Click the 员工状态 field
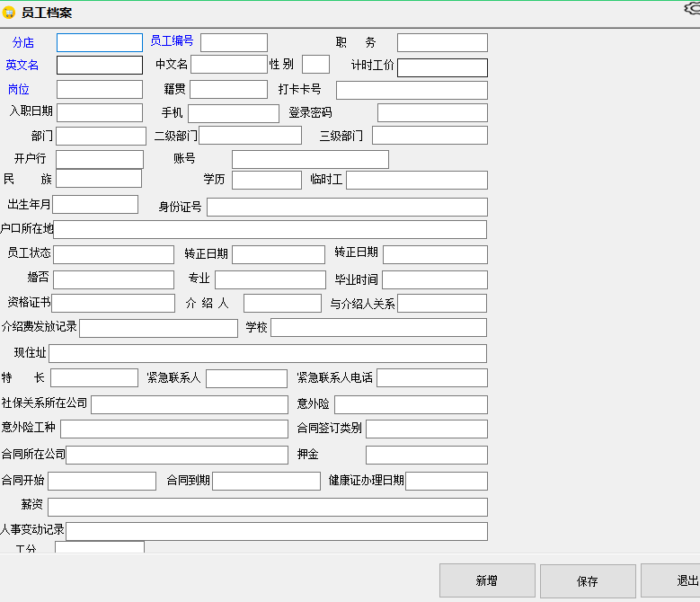 click(113, 254)
